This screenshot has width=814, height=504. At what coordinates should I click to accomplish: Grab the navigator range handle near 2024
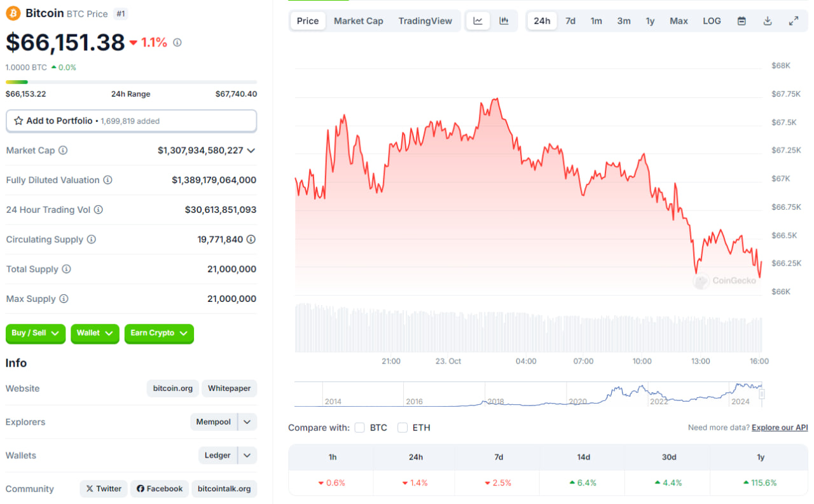[761, 394]
